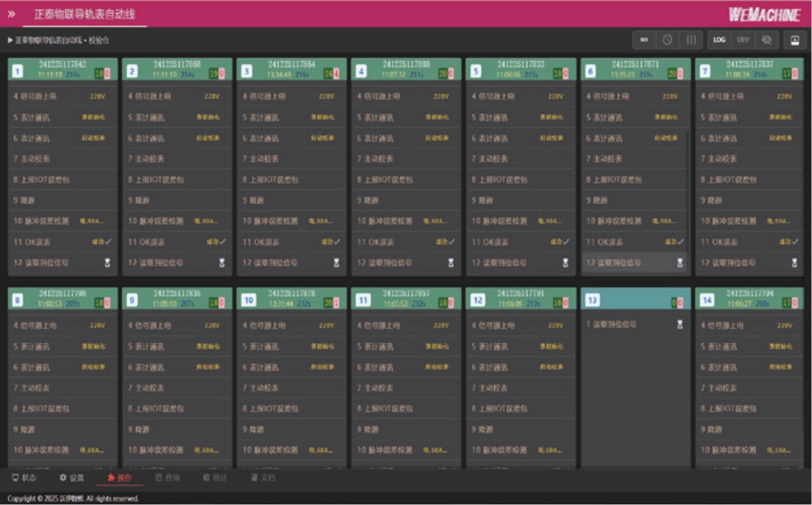Viewport: 812px width, 505px height.
Task: Toggle the crossed-out eye visibility icon
Action: 767,40
